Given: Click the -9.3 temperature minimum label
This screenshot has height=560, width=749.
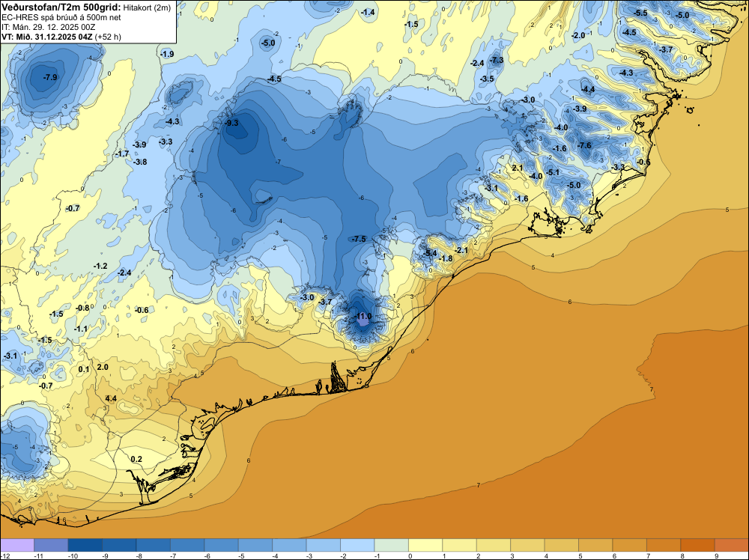Looking at the screenshot, I should point(231,123).
